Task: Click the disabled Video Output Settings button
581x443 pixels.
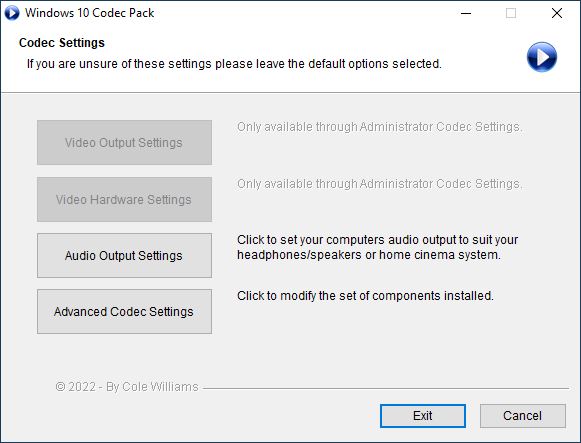Action: [124, 142]
